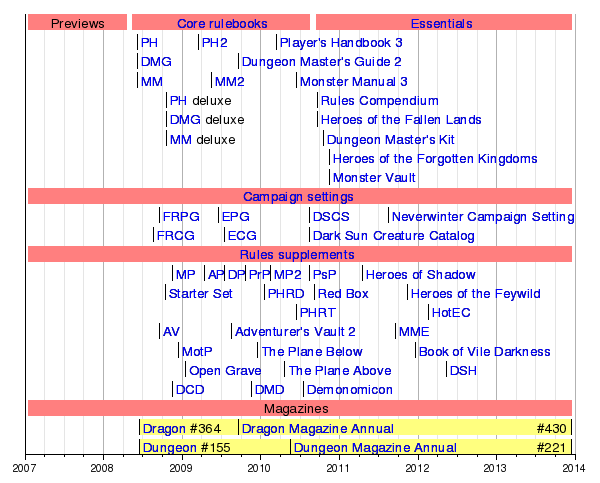Image resolution: width=600 pixels, height=483 pixels.
Task: Open the Starter Set link
Action: [x=201, y=294]
